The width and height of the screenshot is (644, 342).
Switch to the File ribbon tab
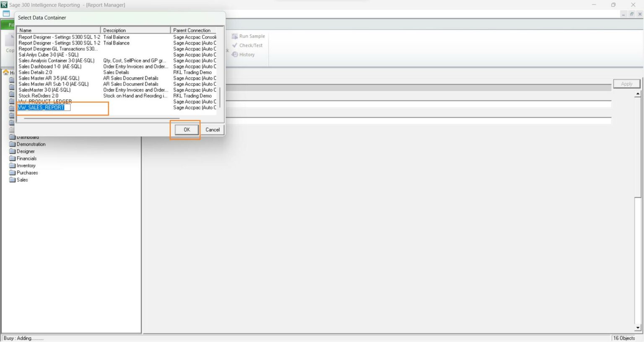point(10,24)
